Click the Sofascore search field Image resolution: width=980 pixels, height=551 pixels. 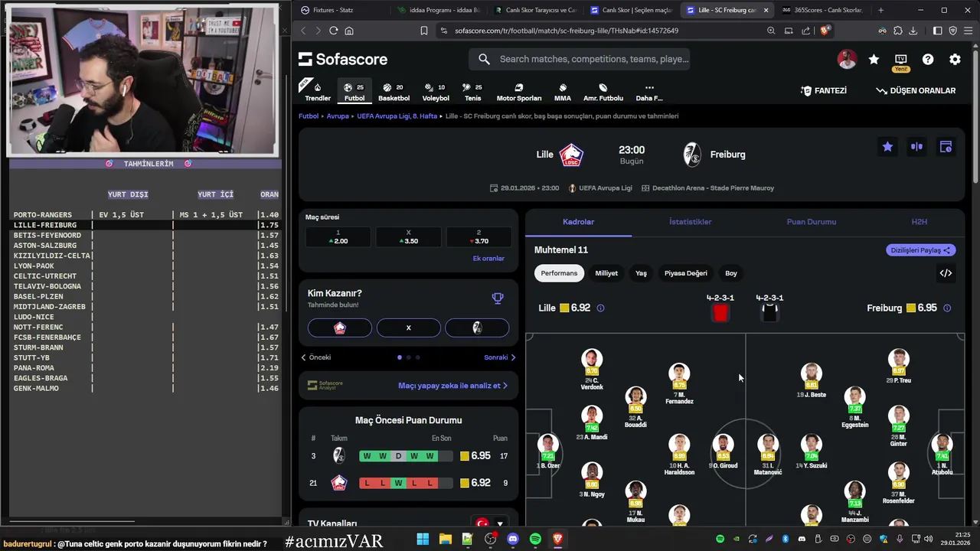click(579, 59)
